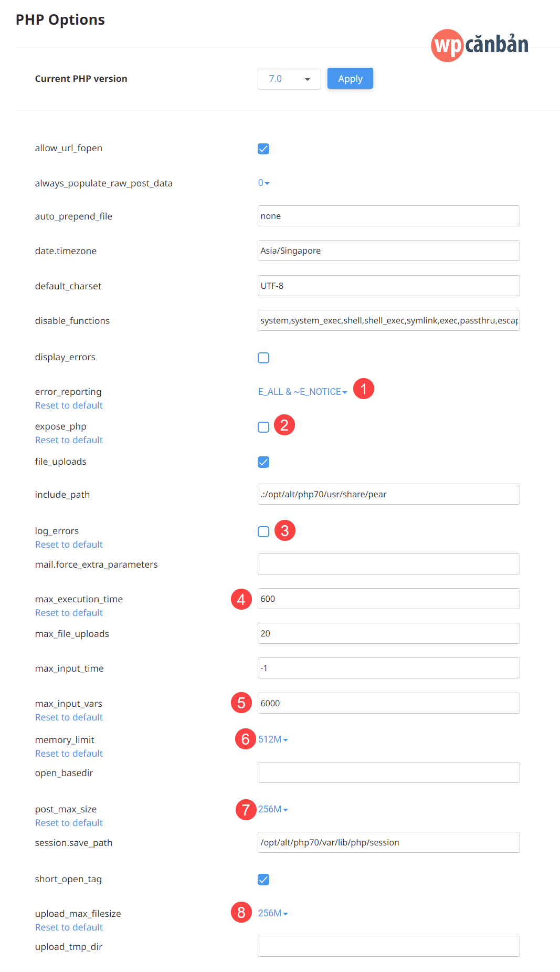Open the memory_limit dropdown set to 512M

coord(272,739)
